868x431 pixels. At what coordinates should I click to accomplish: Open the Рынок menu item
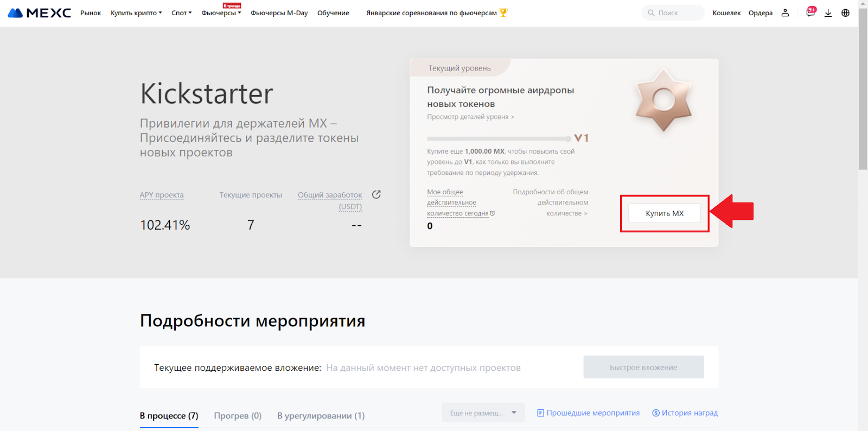(91, 13)
